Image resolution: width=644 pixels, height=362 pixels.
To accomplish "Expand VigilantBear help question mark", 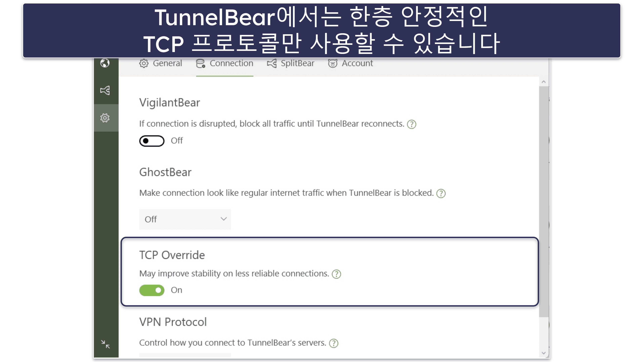I will 413,123.
